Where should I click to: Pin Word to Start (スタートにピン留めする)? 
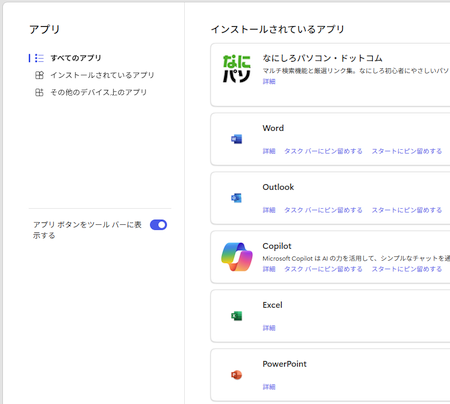(x=407, y=151)
